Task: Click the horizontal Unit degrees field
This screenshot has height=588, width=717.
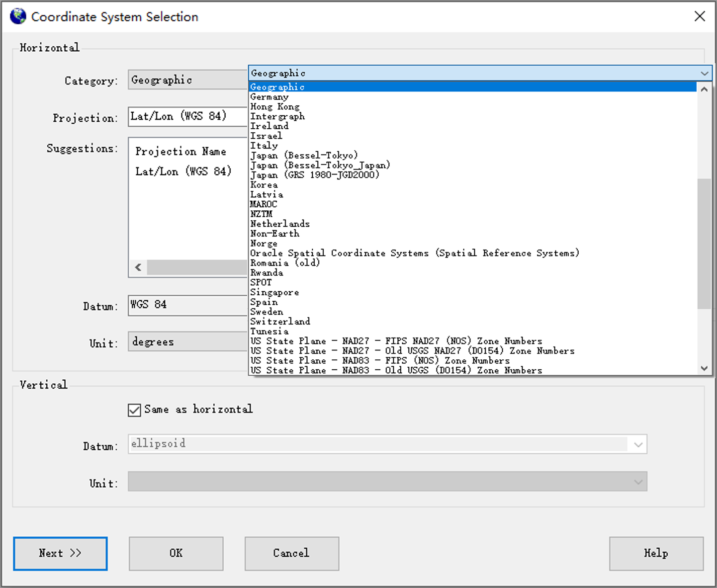Action: pos(188,342)
